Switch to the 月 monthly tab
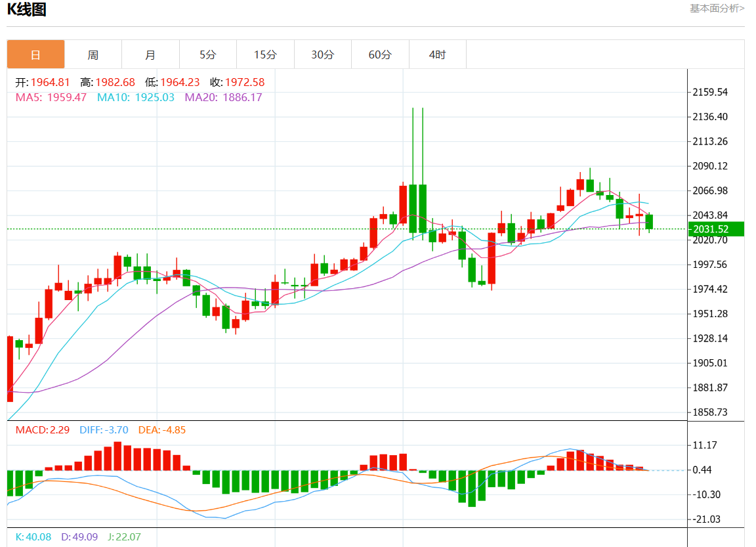This screenshot has width=756, height=547. click(150, 55)
